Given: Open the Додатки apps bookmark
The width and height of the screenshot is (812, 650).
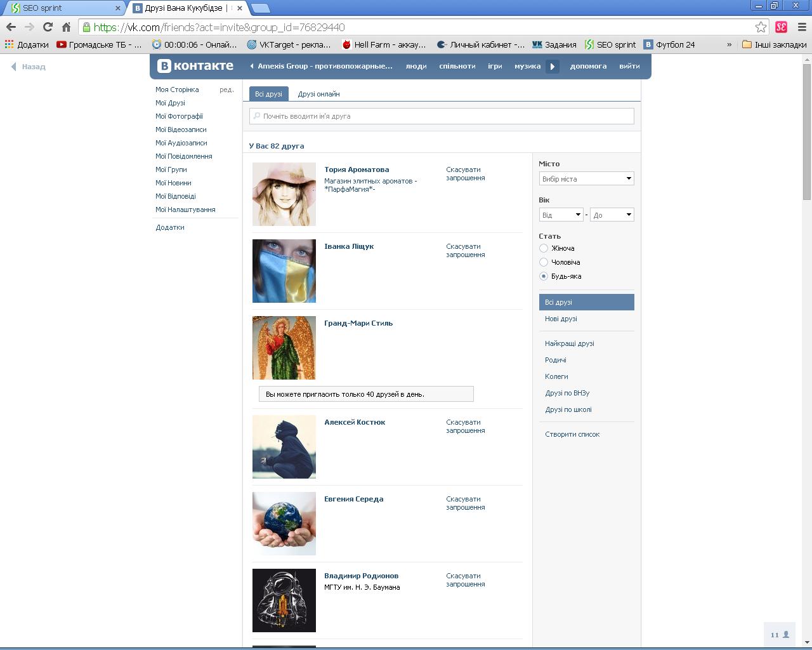Looking at the screenshot, I should tap(27, 44).
